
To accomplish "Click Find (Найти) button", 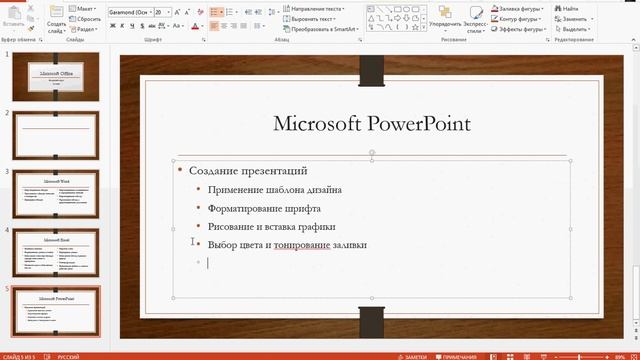I will tap(567, 9).
